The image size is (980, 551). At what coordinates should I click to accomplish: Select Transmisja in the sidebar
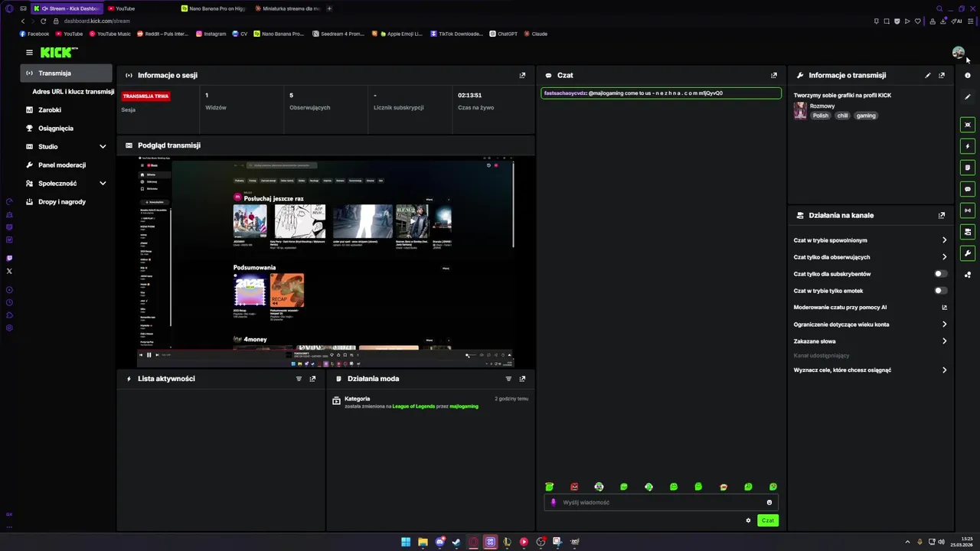[x=67, y=73]
